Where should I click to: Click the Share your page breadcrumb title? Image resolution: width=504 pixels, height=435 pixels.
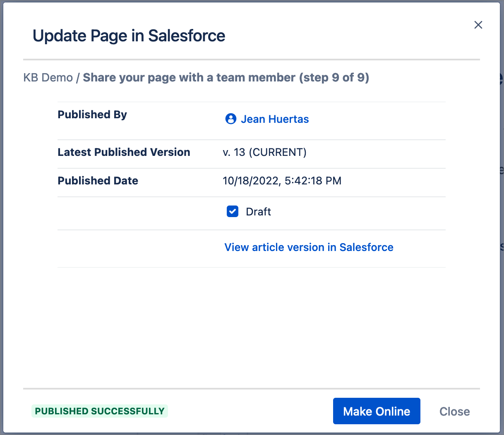pyautogui.click(x=189, y=78)
